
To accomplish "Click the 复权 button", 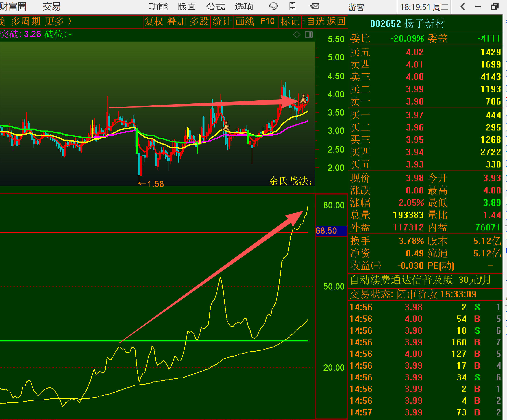I will point(154,21).
